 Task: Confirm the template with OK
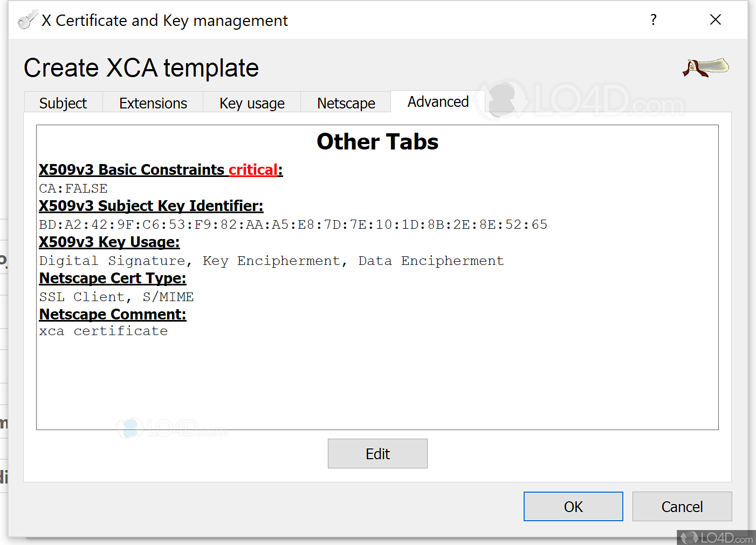point(573,506)
